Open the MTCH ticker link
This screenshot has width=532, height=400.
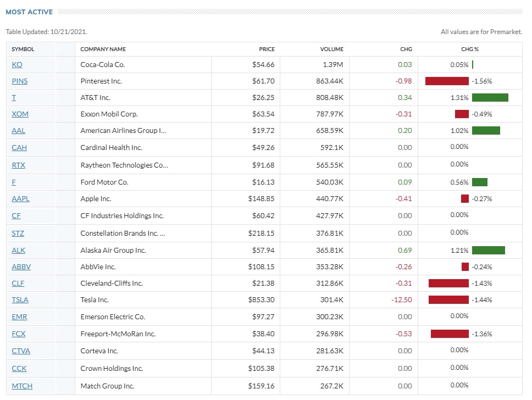22,386
